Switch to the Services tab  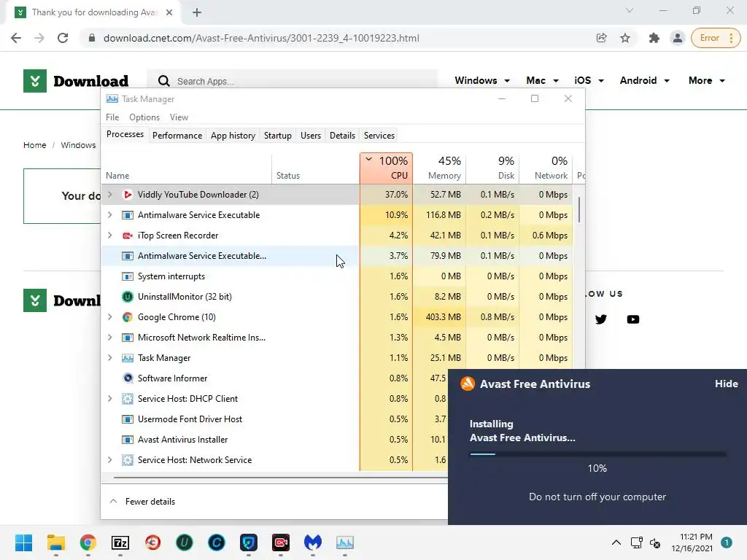coord(379,136)
